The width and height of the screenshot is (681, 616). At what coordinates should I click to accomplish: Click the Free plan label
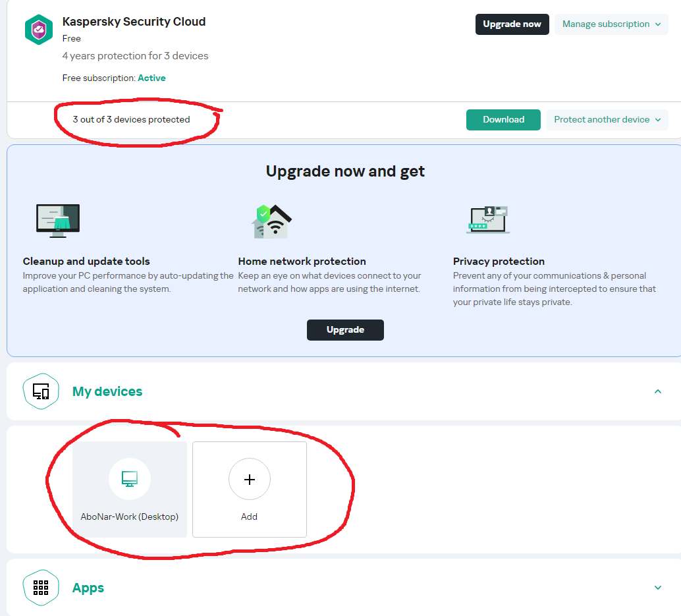(x=71, y=39)
